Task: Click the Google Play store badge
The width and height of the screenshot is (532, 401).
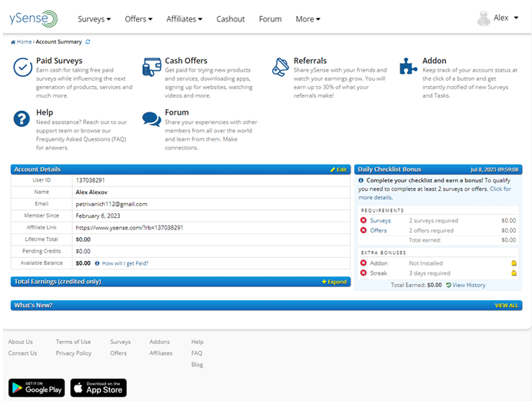Action: tap(37, 388)
